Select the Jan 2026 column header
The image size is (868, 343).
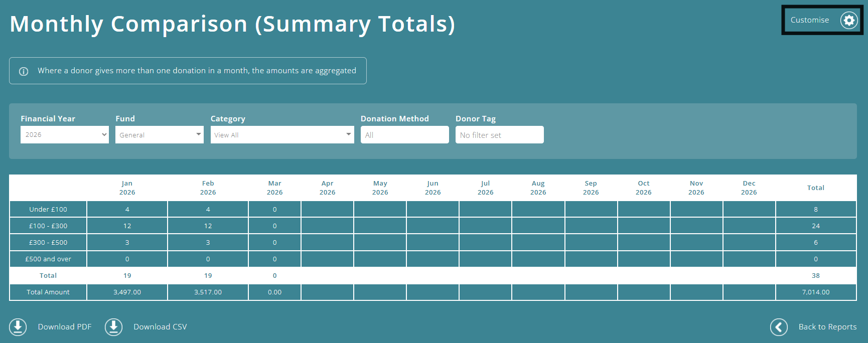point(127,188)
